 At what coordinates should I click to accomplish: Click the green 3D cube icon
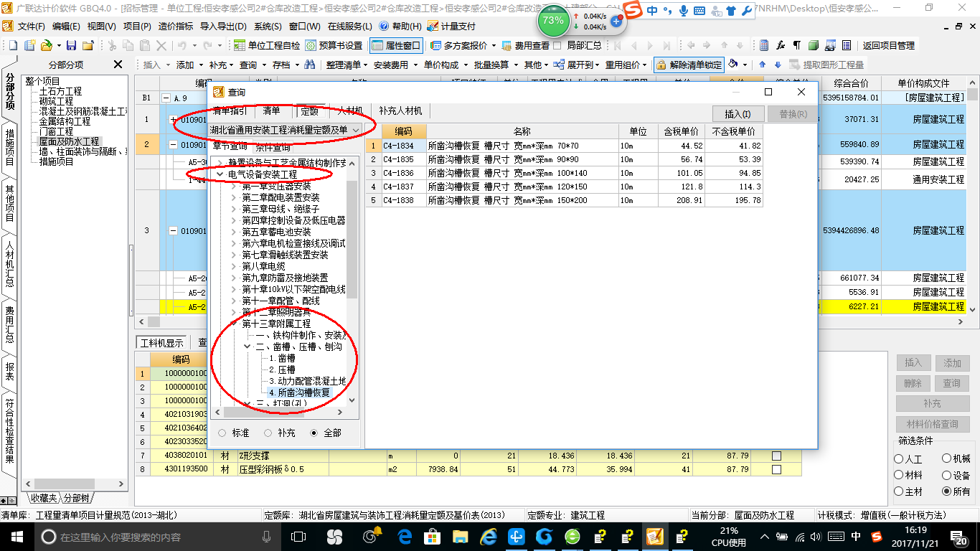coord(813,45)
